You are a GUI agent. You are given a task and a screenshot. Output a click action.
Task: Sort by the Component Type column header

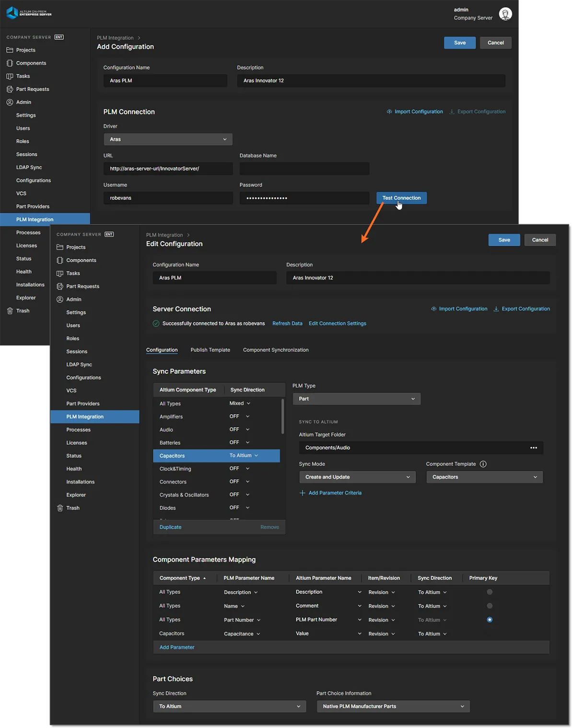point(182,578)
